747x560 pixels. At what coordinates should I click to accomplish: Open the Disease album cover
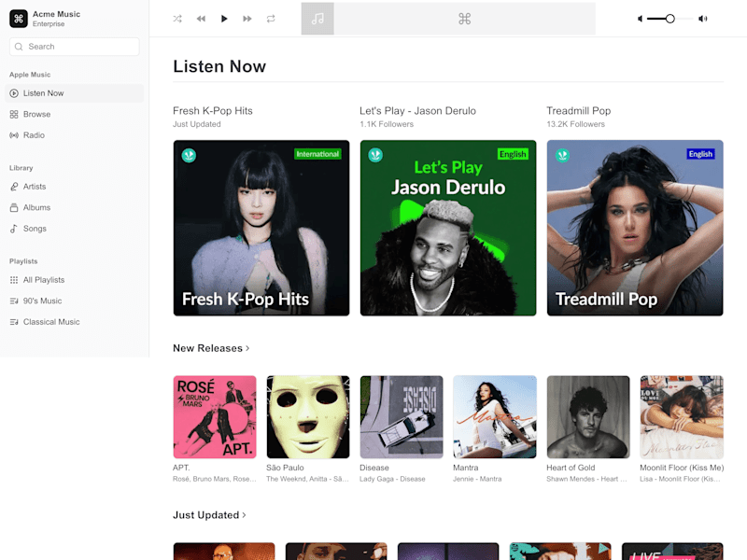click(402, 416)
